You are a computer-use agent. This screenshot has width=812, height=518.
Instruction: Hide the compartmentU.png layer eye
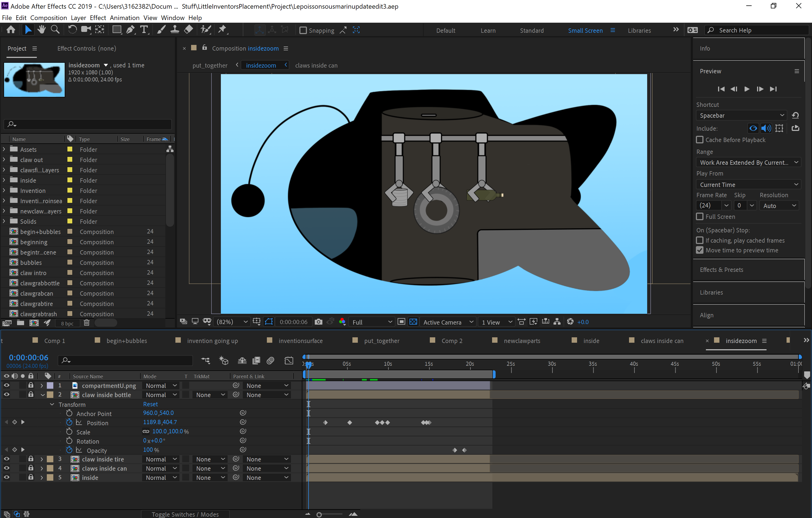coord(6,385)
